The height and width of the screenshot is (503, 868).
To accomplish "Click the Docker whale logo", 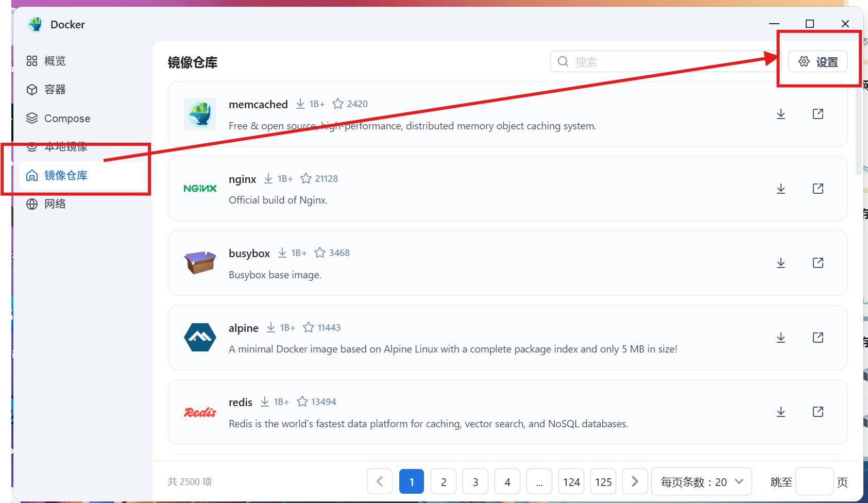I will click(x=35, y=24).
